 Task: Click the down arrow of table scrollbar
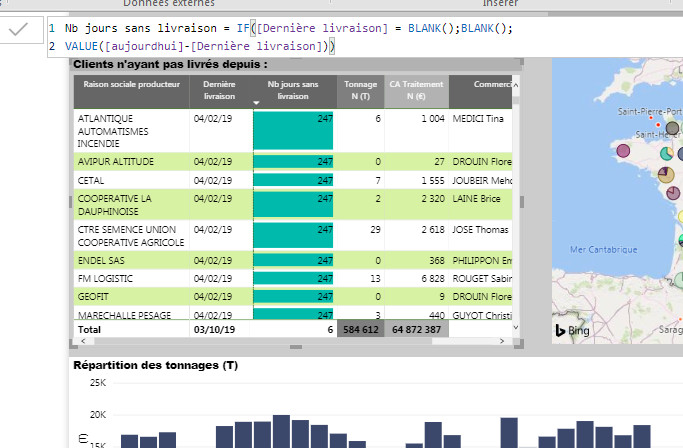[516, 327]
